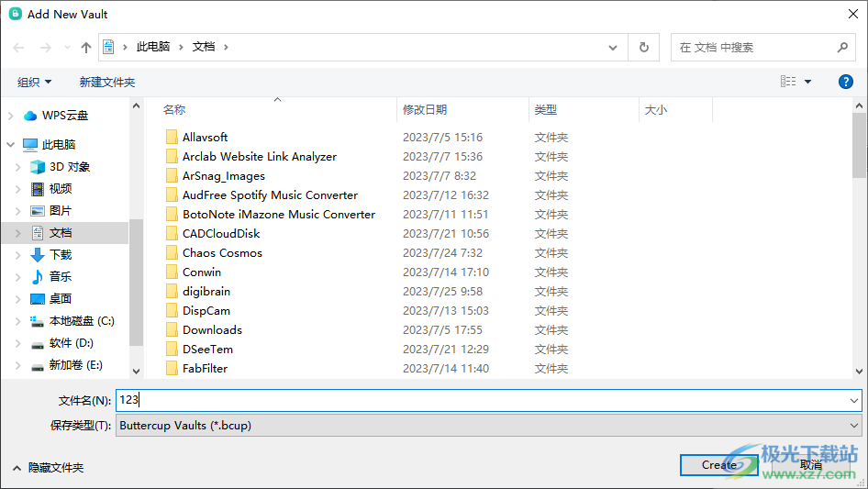868x489 pixels.
Task: Create a folder with 新建文件夹
Action: coord(106,82)
